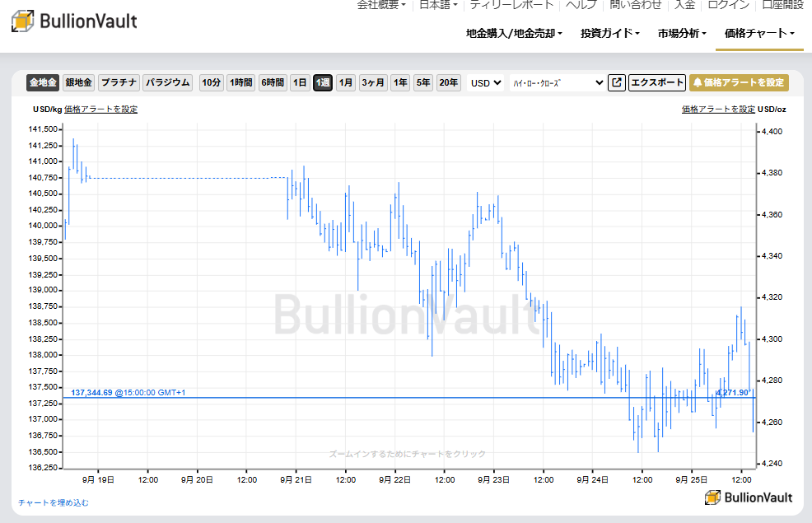Open ディリーレポート link
This screenshot has width=812, height=523.
(511, 5)
